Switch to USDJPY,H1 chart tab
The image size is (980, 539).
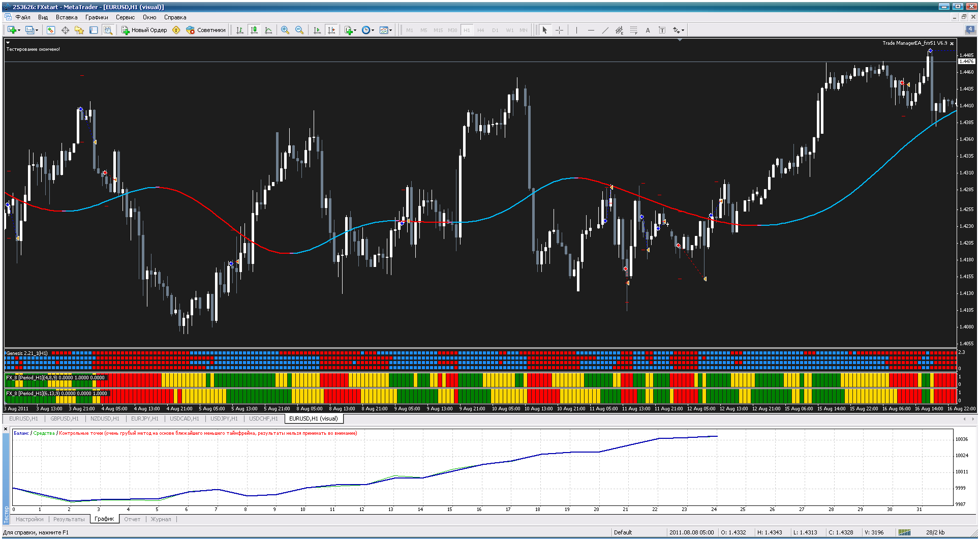[224, 418]
